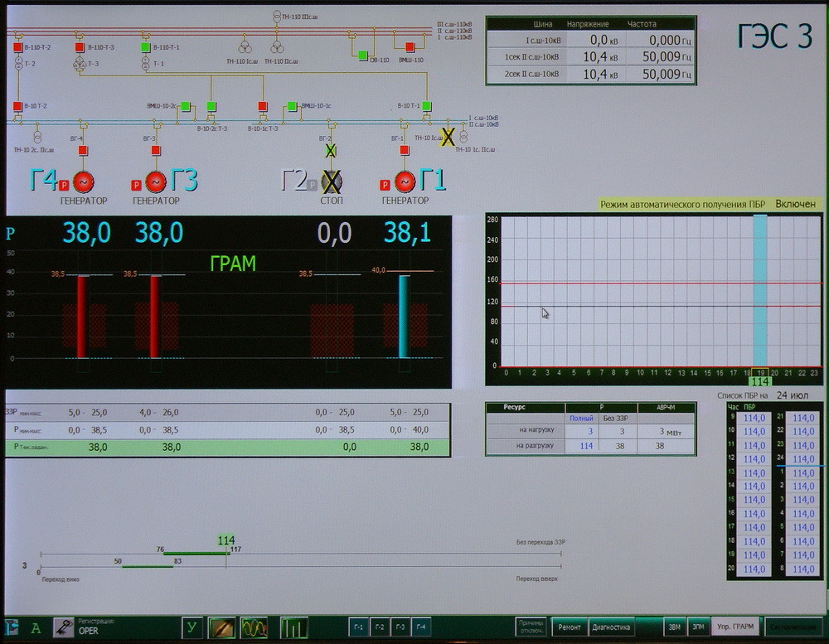
Task: Open the key registration icon
Action: 64,627
